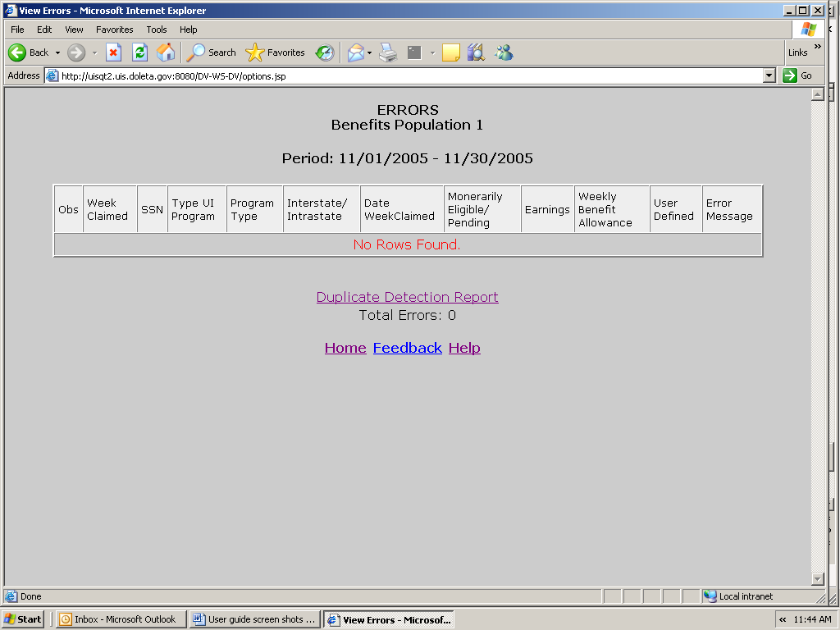Follow the Help link below the table
The width and height of the screenshot is (840, 630).
(x=464, y=348)
